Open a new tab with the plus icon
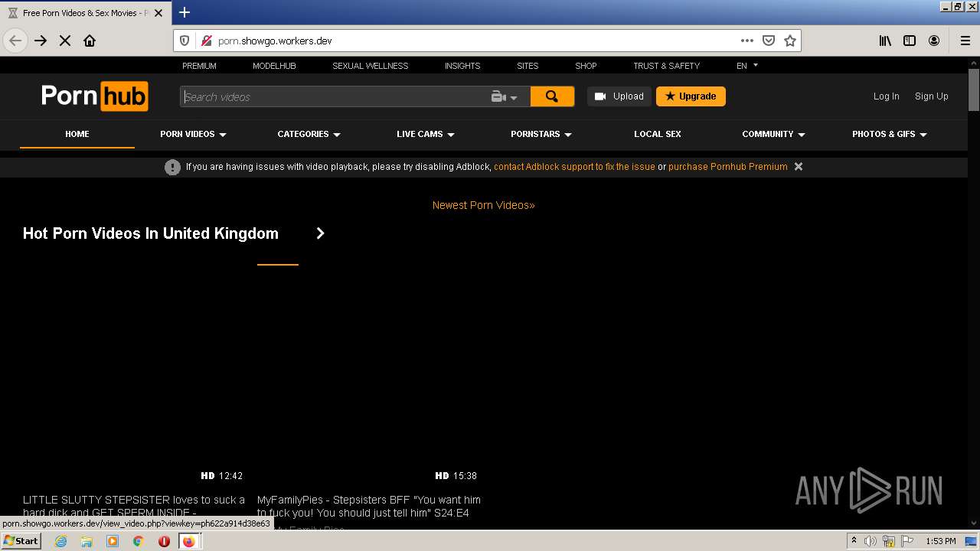This screenshot has width=980, height=551. tap(185, 12)
